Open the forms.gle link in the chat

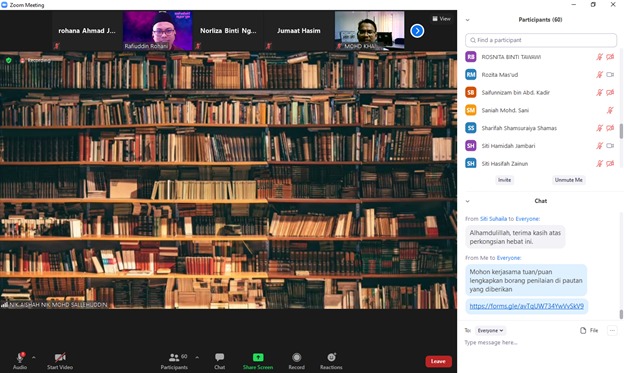[526, 306]
